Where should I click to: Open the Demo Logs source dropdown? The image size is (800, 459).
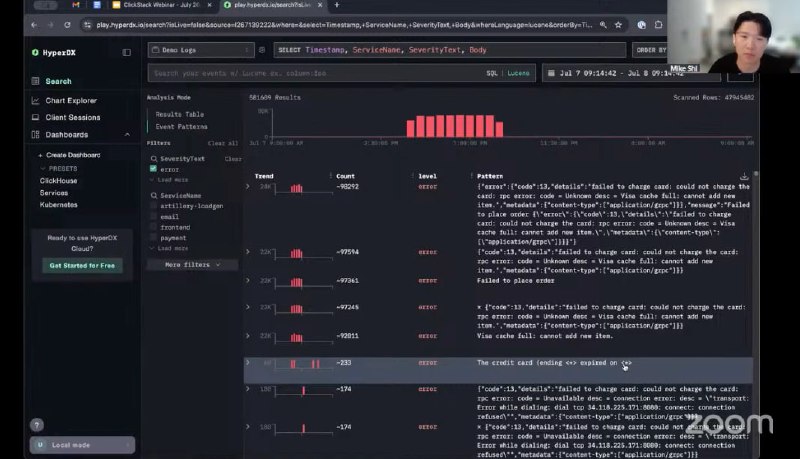click(201, 50)
